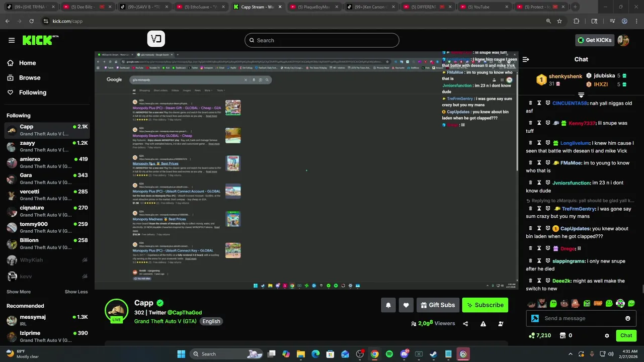Expand list with Show More
The image size is (644, 362).
(19, 292)
